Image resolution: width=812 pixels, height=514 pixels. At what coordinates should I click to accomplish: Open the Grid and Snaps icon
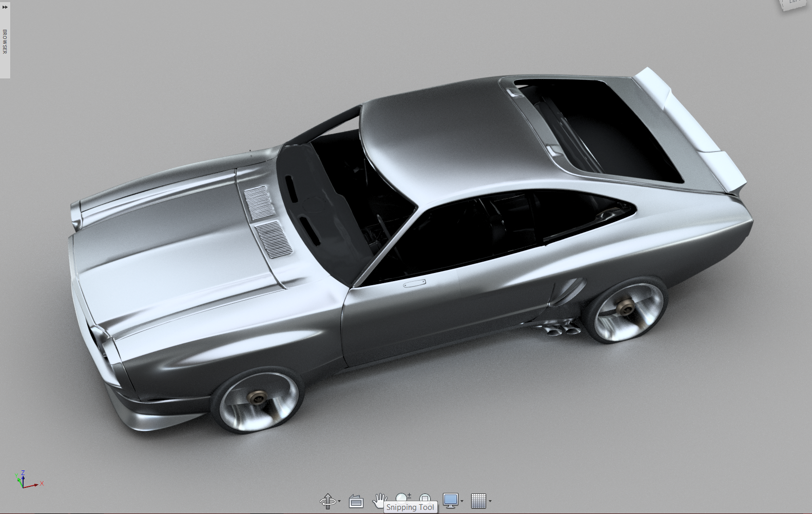478,501
